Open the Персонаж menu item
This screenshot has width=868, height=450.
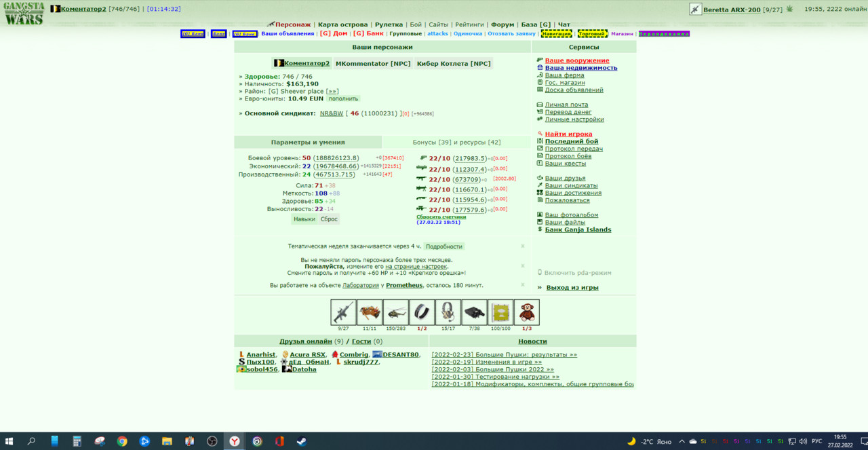[293, 24]
